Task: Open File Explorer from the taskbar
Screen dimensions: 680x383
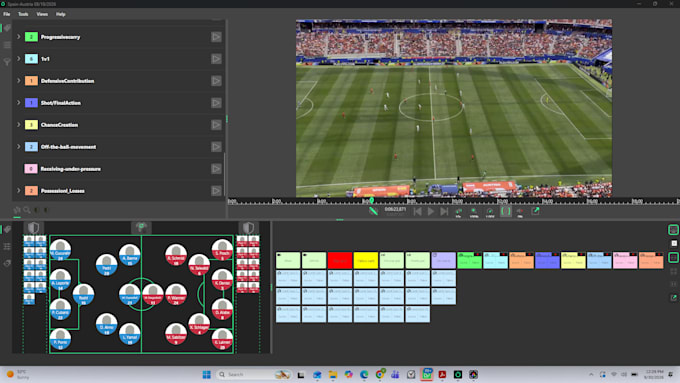Action: (333, 374)
